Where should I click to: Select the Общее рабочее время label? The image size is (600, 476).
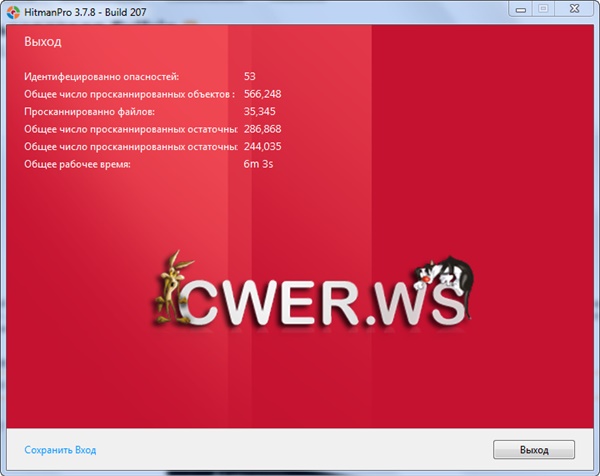coord(79,164)
